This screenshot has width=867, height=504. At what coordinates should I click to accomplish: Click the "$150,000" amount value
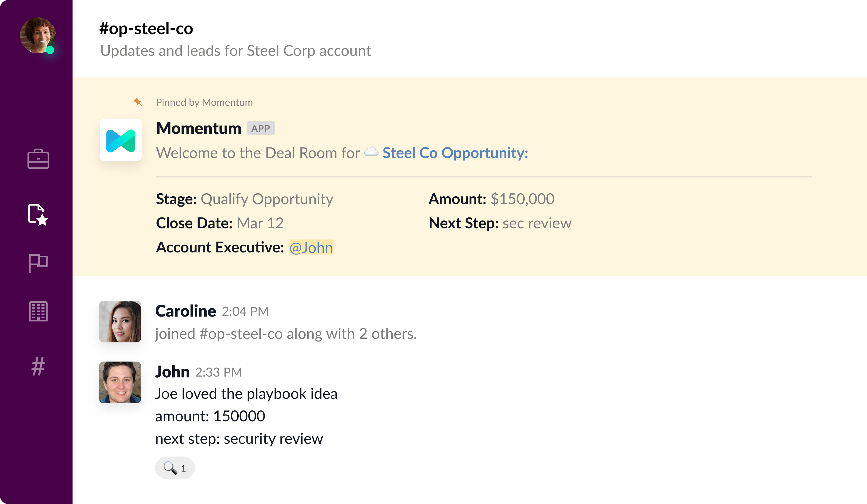click(522, 199)
